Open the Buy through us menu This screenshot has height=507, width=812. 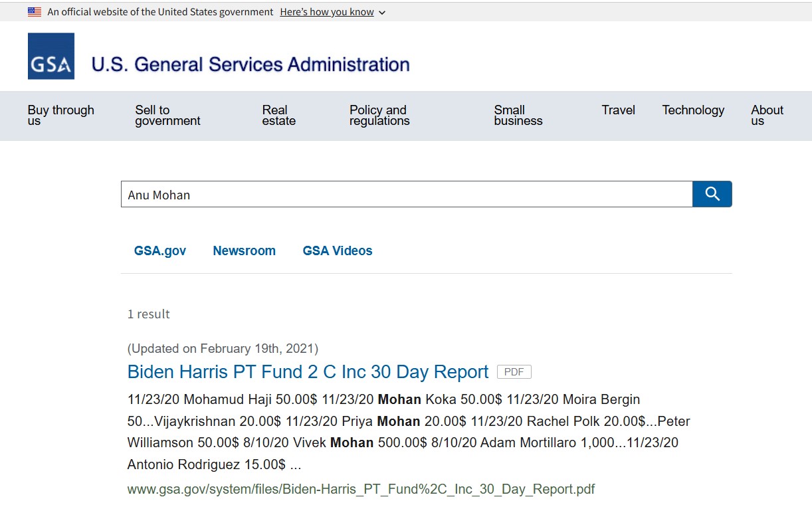61,116
